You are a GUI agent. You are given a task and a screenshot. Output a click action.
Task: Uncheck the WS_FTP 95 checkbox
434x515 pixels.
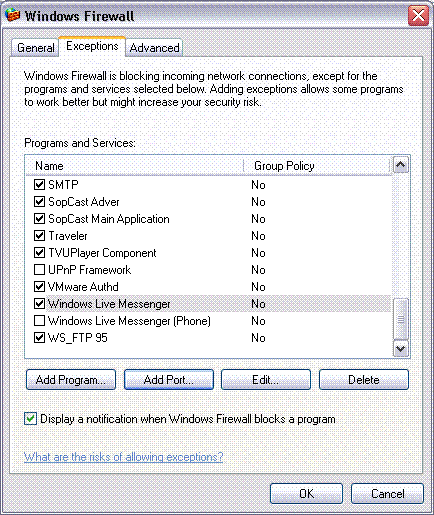click(39, 338)
